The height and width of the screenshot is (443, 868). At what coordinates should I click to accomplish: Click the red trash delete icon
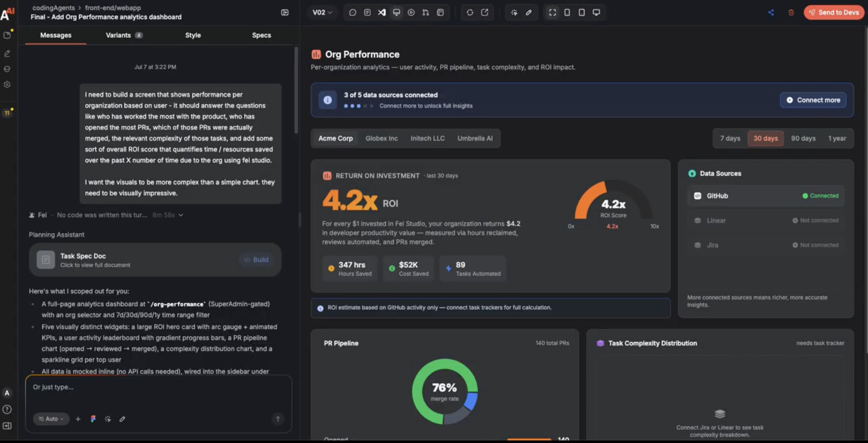pos(791,12)
